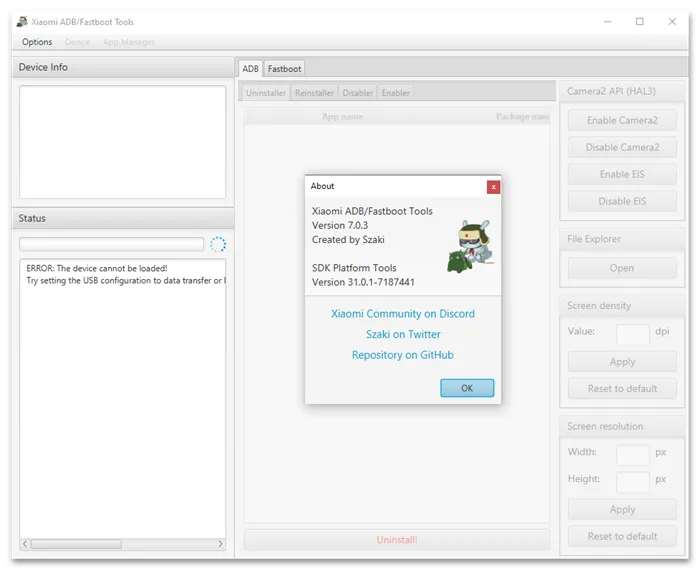This screenshot has width=700, height=570.
Task: Switch to the Fastboot tab
Action: (284, 69)
